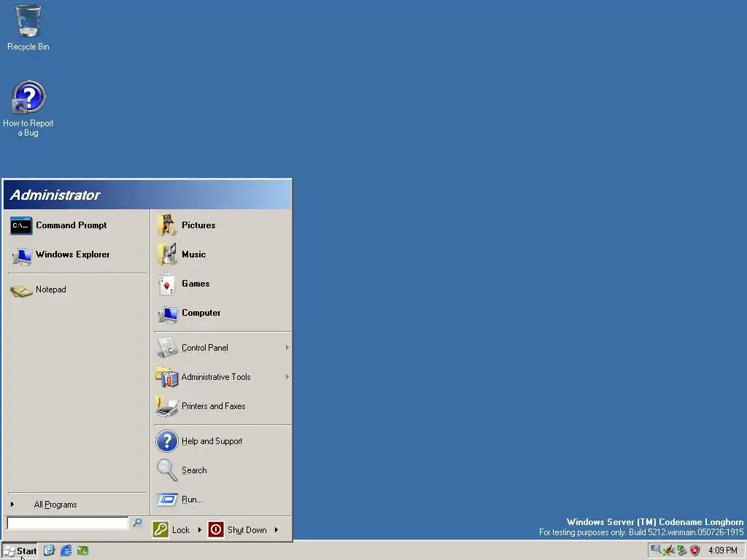This screenshot has height=560, width=747.
Task: Expand the Control Panel submenu
Action: click(222, 348)
